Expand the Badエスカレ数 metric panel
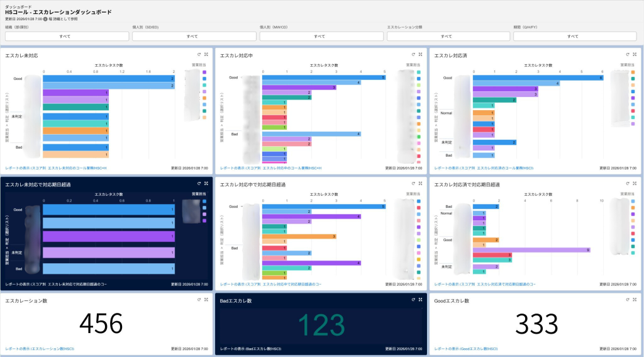Screen dimensions: 644x357 click(x=420, y=300)
